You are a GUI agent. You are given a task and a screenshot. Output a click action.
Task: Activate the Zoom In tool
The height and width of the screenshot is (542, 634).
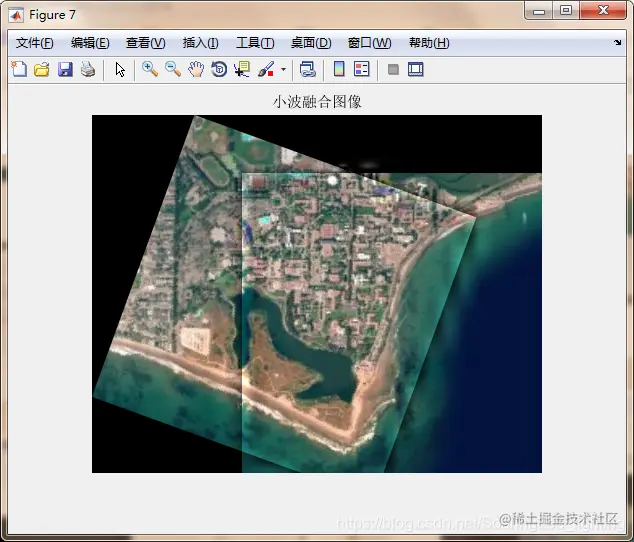150,69
